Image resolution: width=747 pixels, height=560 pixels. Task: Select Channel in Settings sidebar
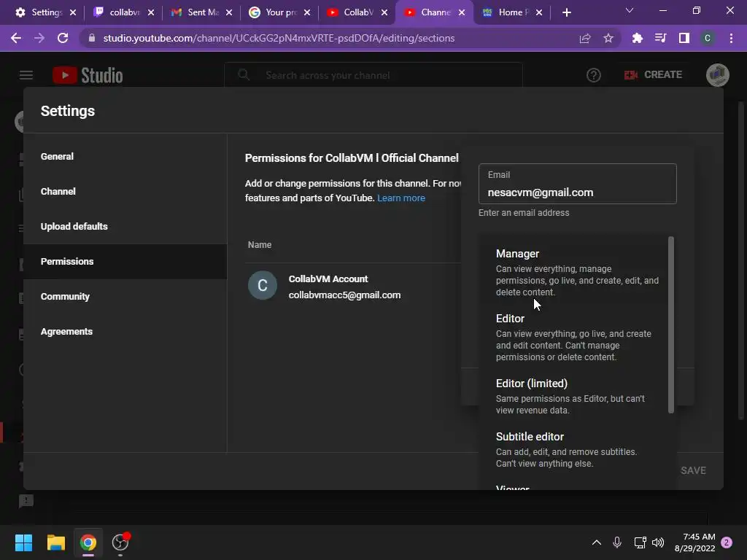coord(125,192)
